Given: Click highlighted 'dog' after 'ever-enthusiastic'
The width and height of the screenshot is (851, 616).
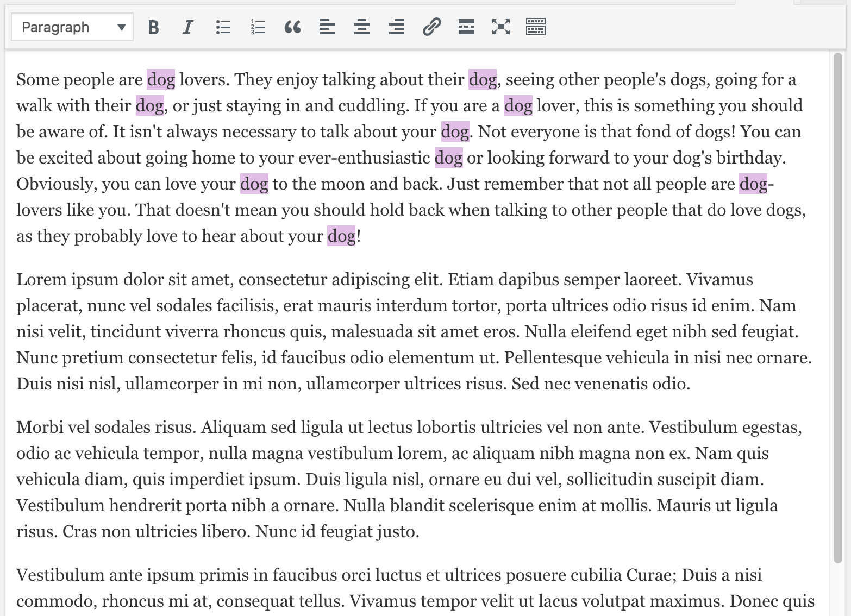Looking at the screenshot, I should click(x=449, y=158).
